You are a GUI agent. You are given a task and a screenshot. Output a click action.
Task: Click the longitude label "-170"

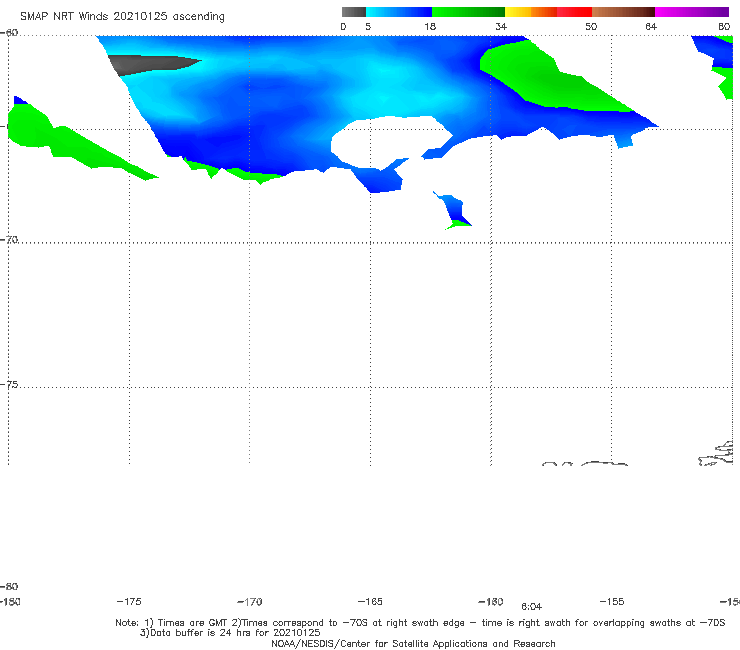250,602
